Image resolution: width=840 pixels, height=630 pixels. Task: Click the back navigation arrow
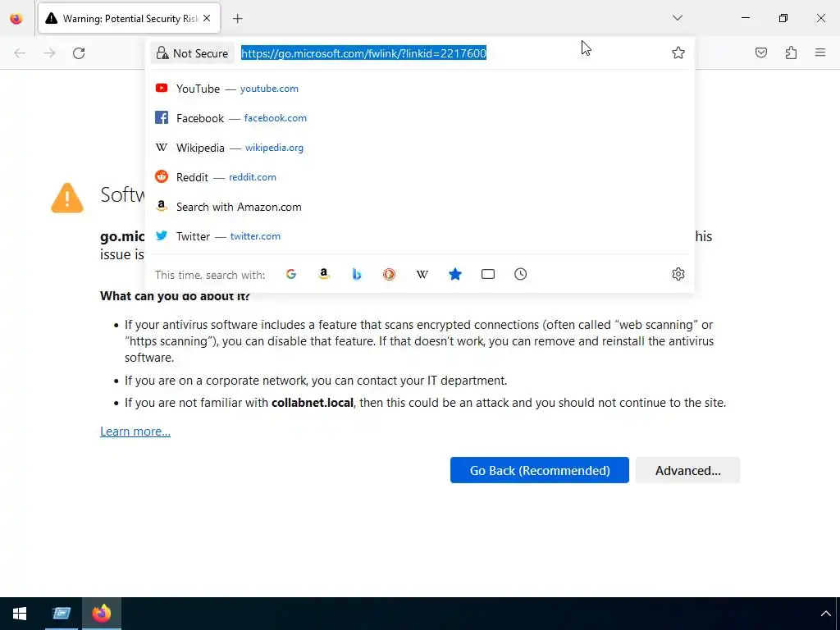coord(20,53)
